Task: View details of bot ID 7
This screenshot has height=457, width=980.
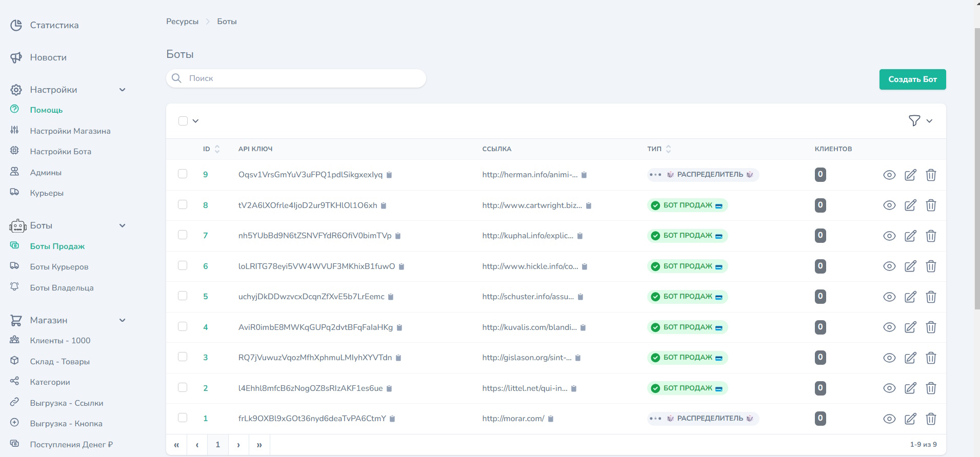Action: pos(889,236)
